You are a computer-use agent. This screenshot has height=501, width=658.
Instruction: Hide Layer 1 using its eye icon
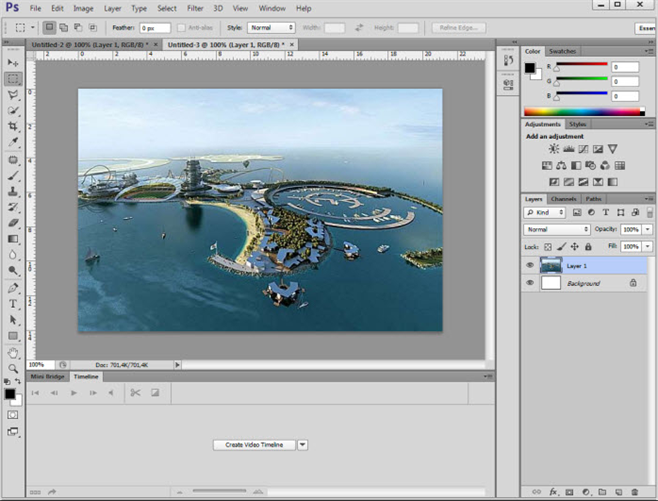pyautogui.click(x=530, y=266)
